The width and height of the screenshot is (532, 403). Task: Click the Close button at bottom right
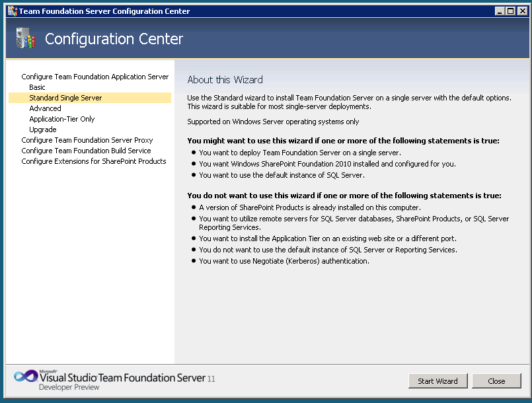point(496,381)
